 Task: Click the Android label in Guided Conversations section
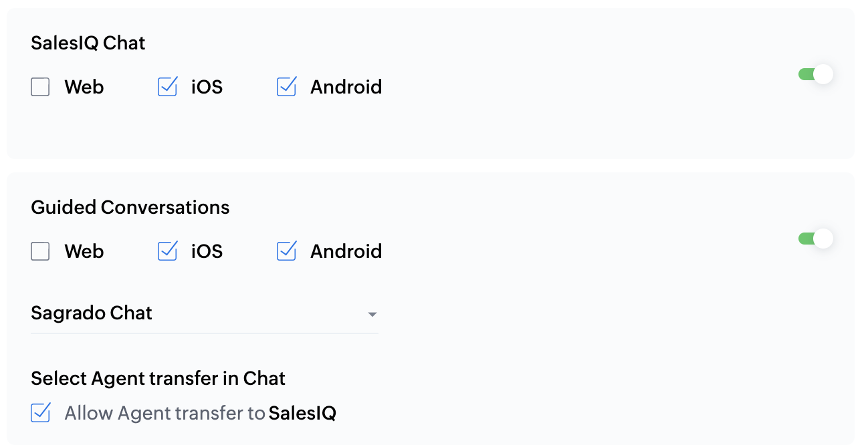346,251
